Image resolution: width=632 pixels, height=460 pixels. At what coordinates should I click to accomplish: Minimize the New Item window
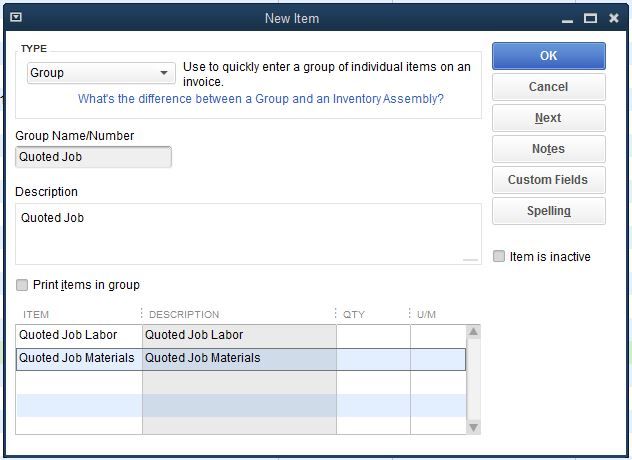tap(567, 19)
